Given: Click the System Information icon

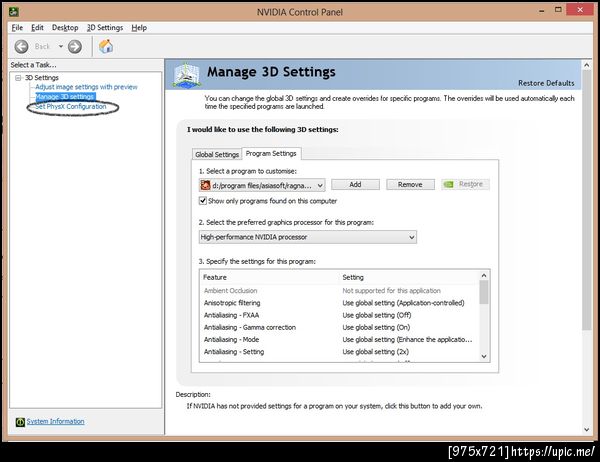Looking at the screenshot, I should (20, 422).
